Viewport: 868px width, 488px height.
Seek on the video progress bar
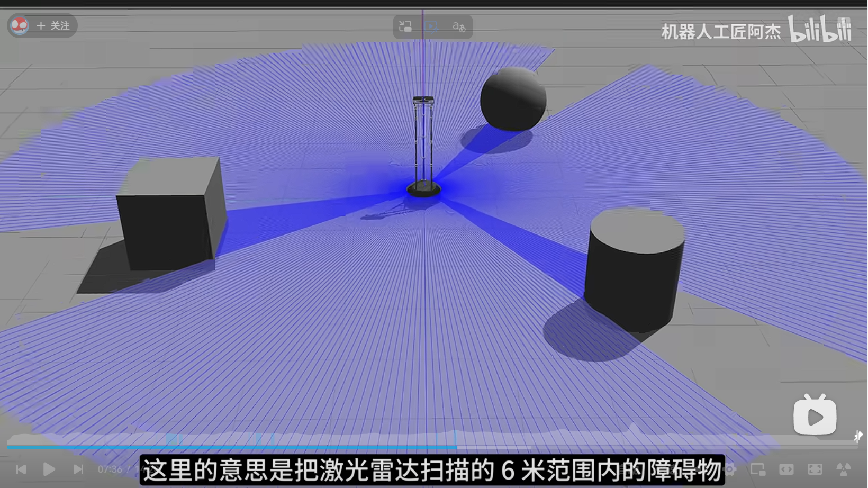tap(432, 447)
